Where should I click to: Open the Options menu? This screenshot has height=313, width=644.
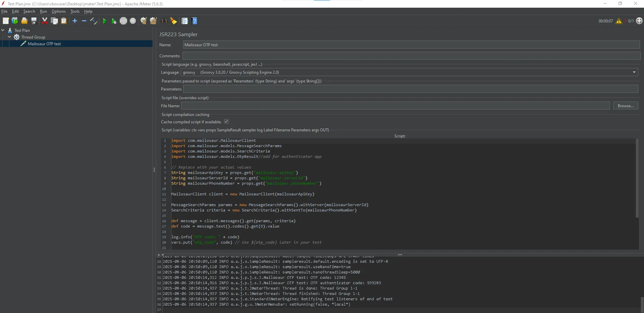58,11
